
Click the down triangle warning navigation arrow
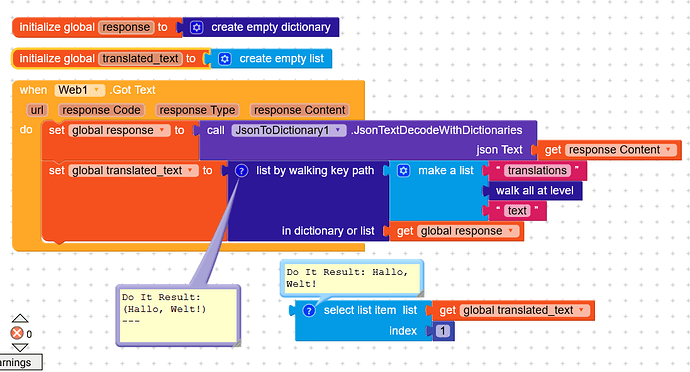[x=20, y=348]
